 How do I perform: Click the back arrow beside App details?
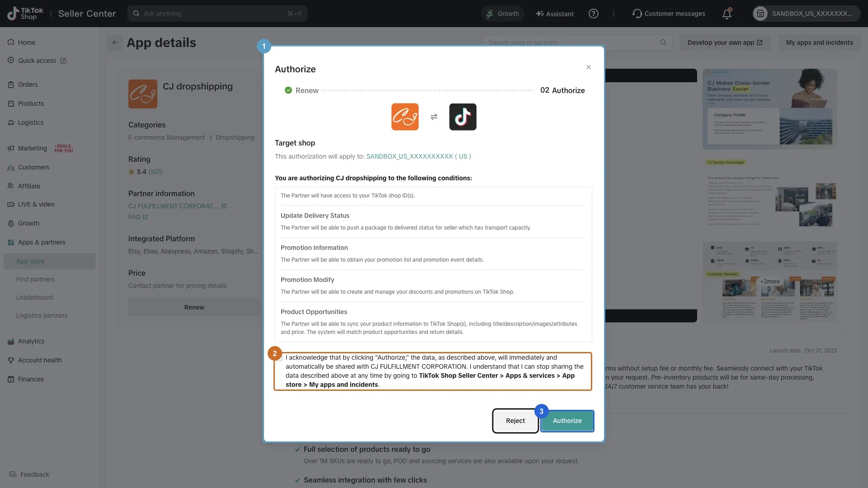coord(115,42)
